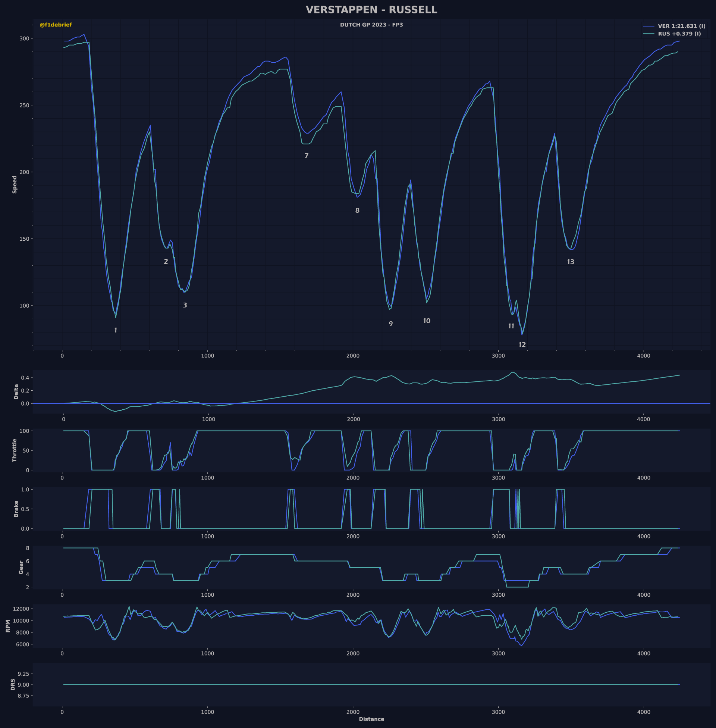Click the VER blue legend line swatch
Viewport: 716px width, 728px height.
[x=649, y=26]
